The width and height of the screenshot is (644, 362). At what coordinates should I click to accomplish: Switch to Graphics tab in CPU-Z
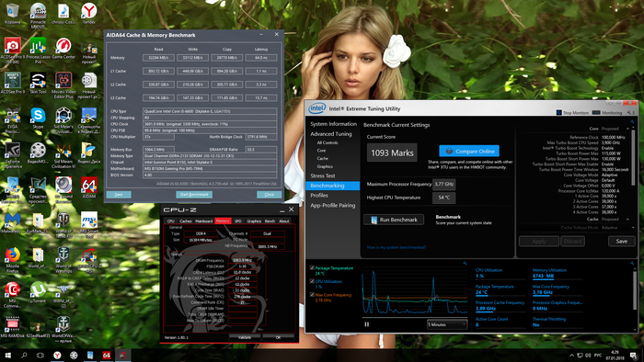254,221
